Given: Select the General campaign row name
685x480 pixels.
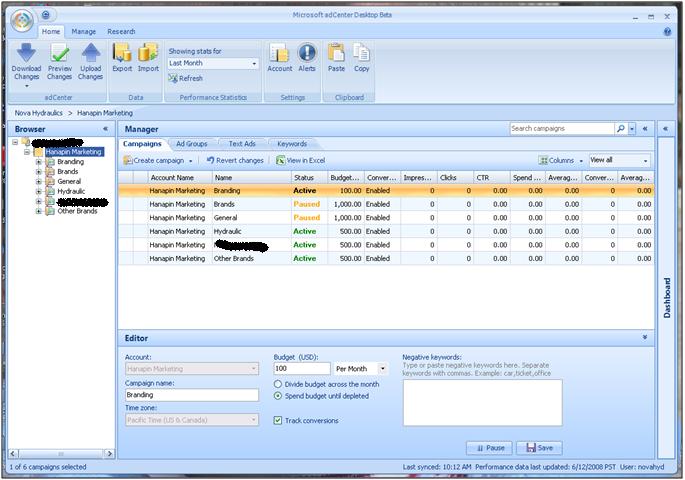Looking at the screenshot, I should pyautogui.click(x=225, y=218).
